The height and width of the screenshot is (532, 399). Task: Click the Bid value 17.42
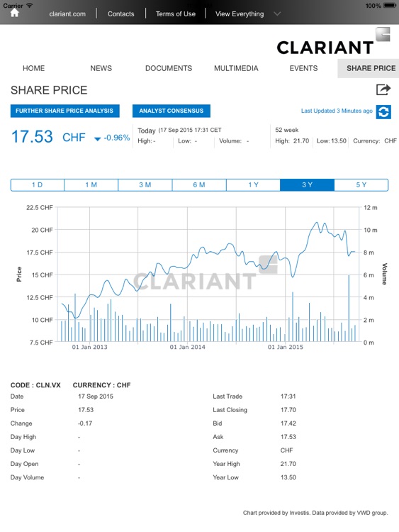click(288, 423)
